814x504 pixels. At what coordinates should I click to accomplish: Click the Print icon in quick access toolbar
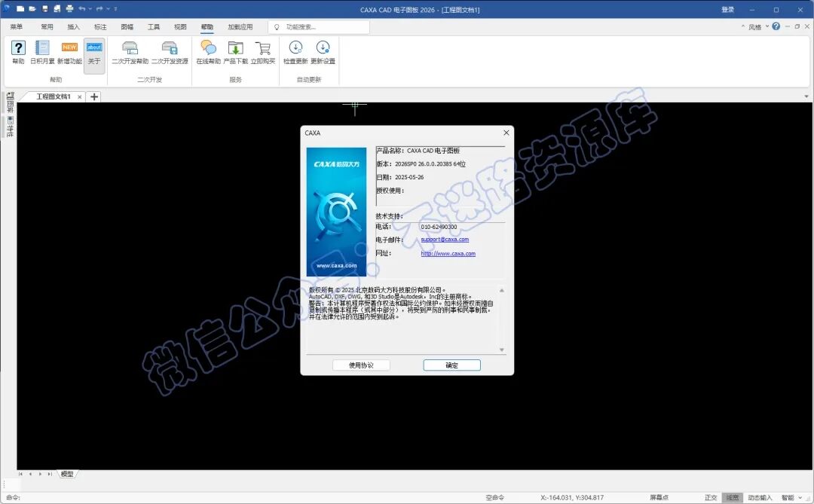tap(69, 9)
